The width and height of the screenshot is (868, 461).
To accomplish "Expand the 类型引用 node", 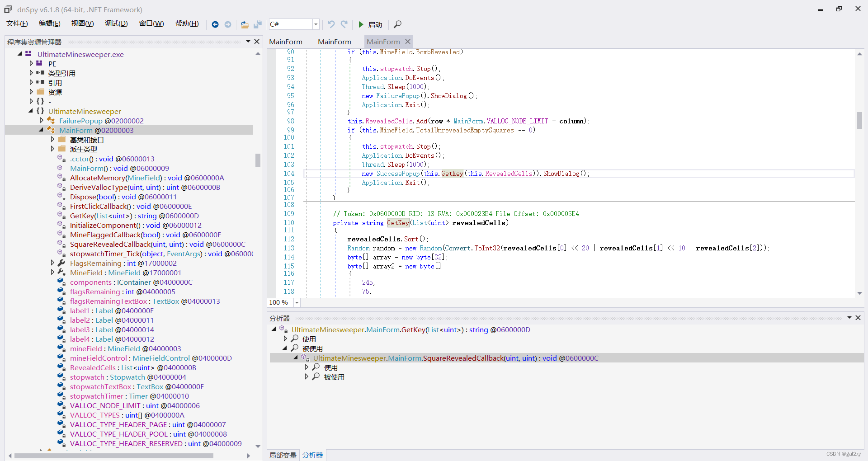I will click(x=31, y=73).
